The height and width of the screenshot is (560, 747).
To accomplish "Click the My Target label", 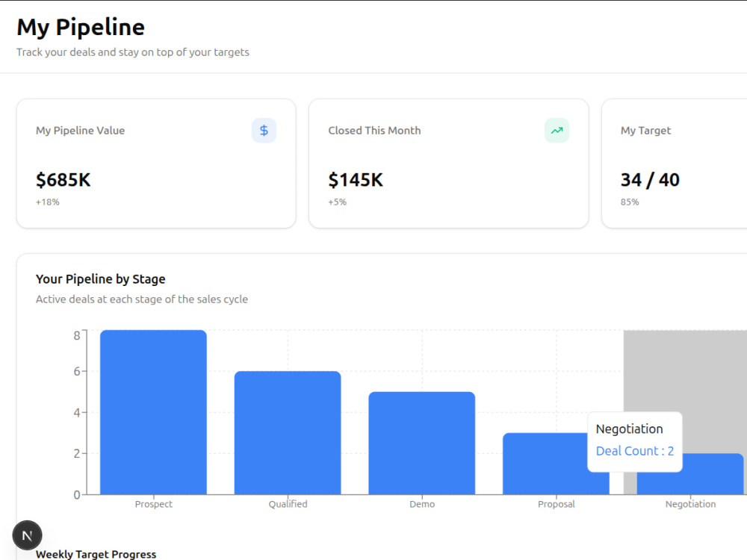I will (645, 131).
